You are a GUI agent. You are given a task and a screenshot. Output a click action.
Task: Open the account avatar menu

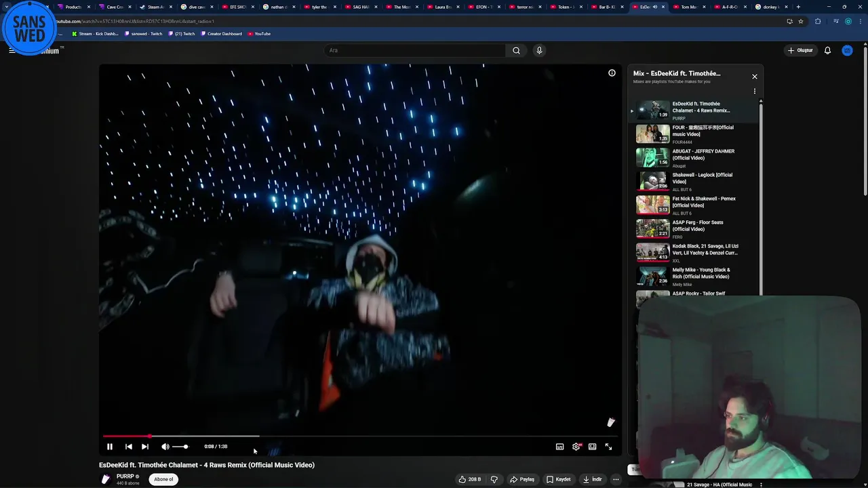point(847,50)
